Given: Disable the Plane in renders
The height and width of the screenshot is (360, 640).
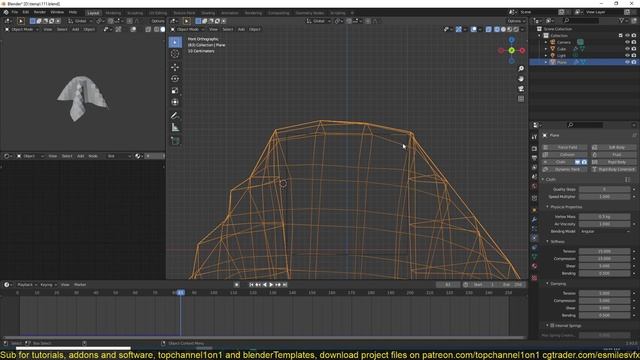Looking at the screenshot, I should pos(634,62).
